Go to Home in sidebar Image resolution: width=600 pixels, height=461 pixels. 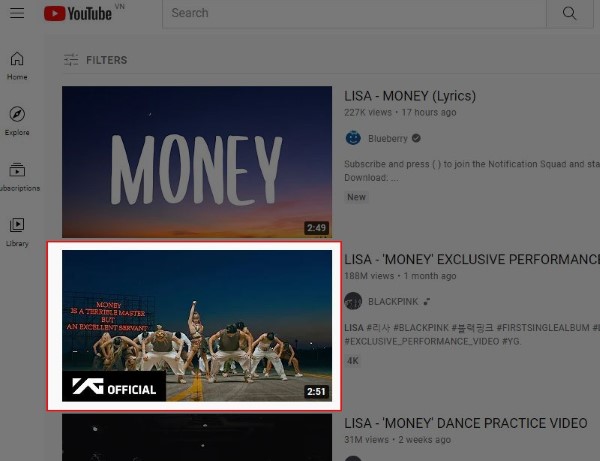(x=17, y=66)
